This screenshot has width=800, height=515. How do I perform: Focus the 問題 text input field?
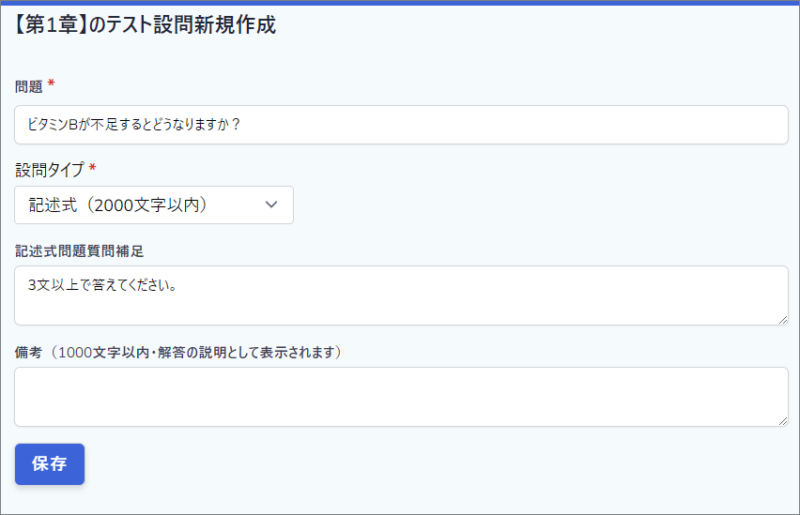[x=401, y=125]
